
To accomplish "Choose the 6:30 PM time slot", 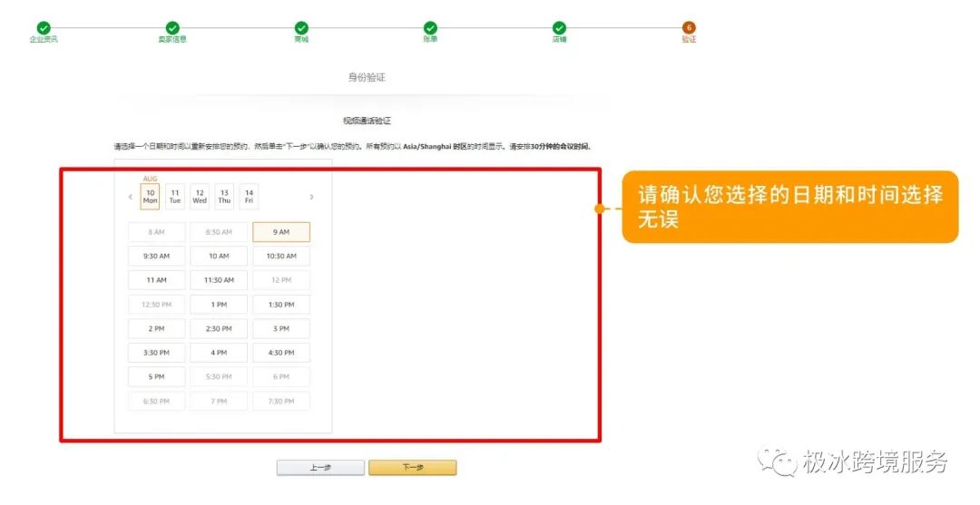I will [x=156, y=402].
